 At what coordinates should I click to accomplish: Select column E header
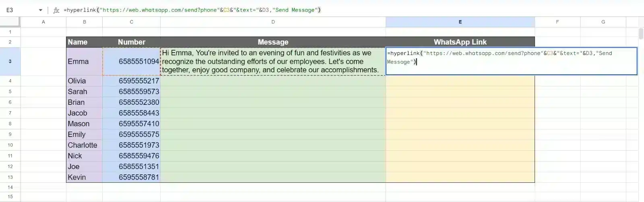(x=460, y=22)
